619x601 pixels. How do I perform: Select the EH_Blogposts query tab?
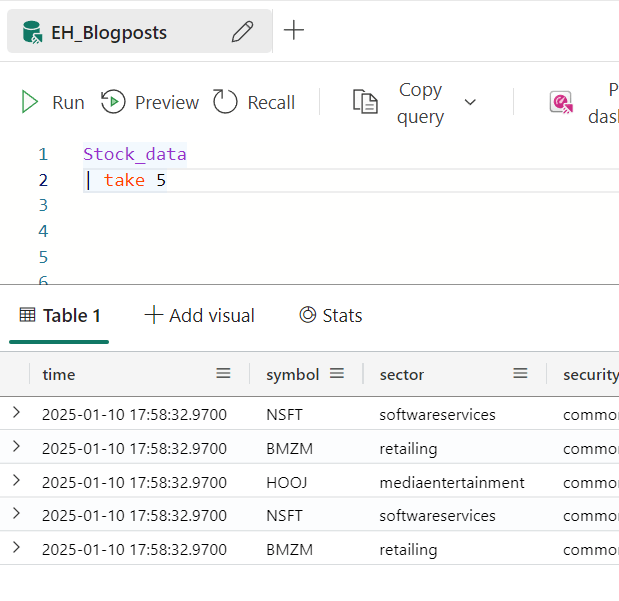pos(108,33)
